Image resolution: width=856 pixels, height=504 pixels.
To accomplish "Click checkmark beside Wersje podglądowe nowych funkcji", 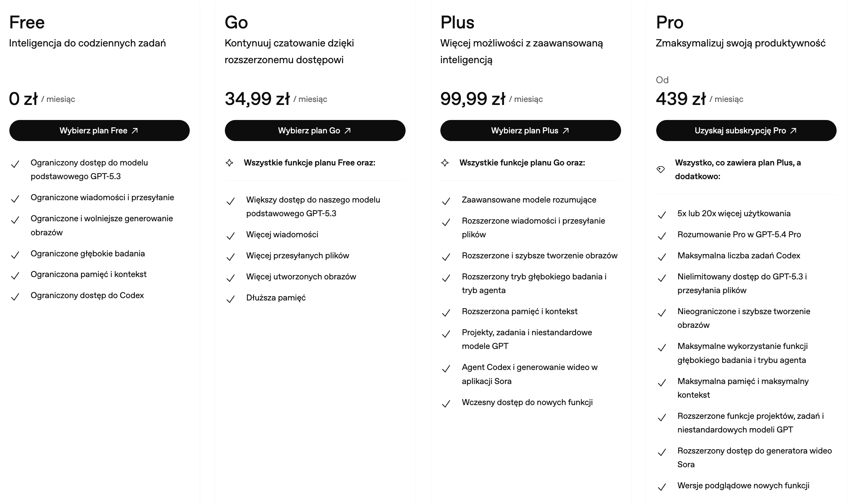I will click(x=662, y=487).
